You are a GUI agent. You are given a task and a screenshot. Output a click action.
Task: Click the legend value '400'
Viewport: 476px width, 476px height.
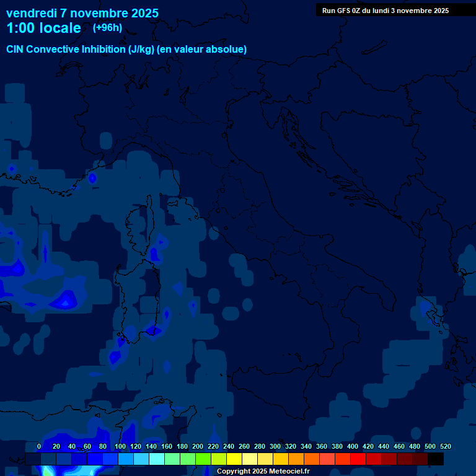[352, 446]
